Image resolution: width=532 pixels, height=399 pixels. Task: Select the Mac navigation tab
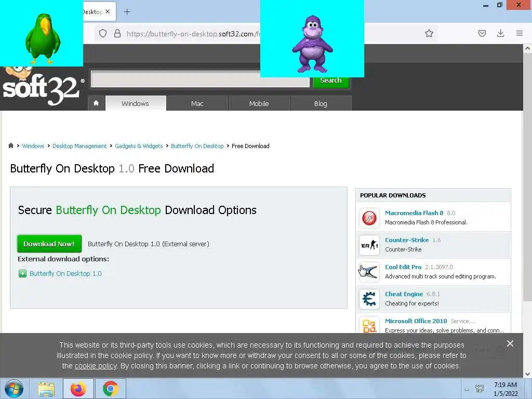(197, 103)
